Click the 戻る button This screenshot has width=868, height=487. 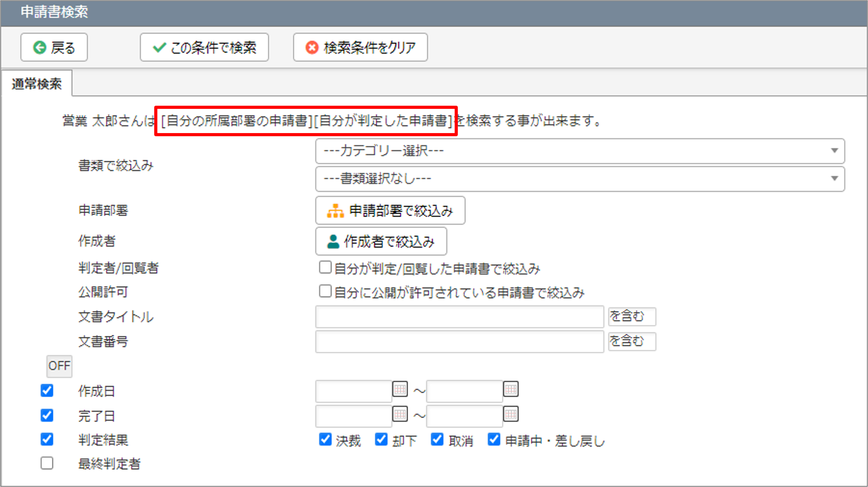pyautogui.click(x=54, y=47)
